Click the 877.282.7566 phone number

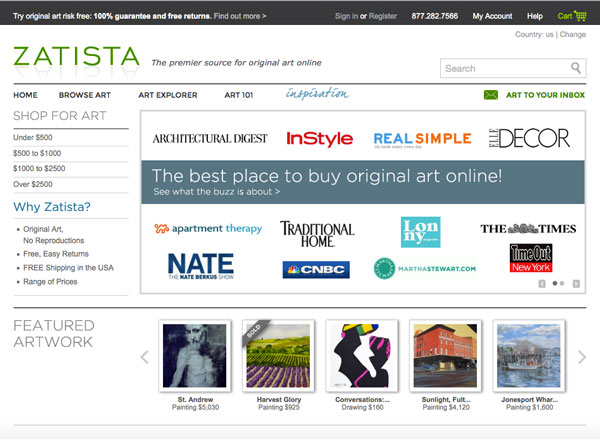coord(435,16)
